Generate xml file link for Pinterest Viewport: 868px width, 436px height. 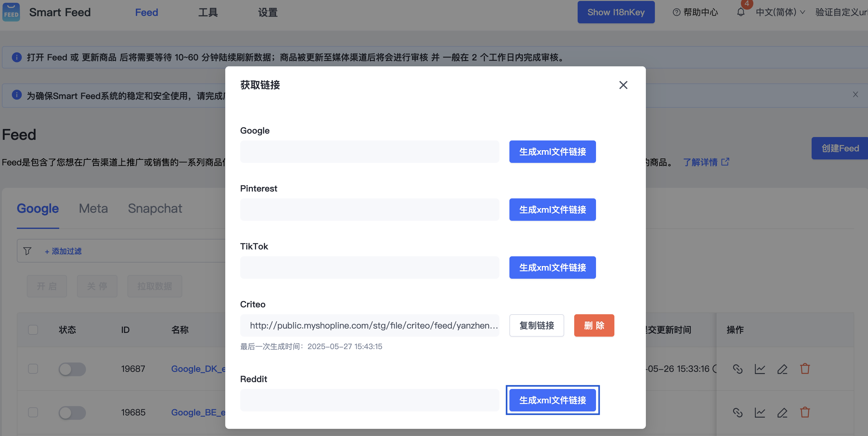(x=552, y=210)
